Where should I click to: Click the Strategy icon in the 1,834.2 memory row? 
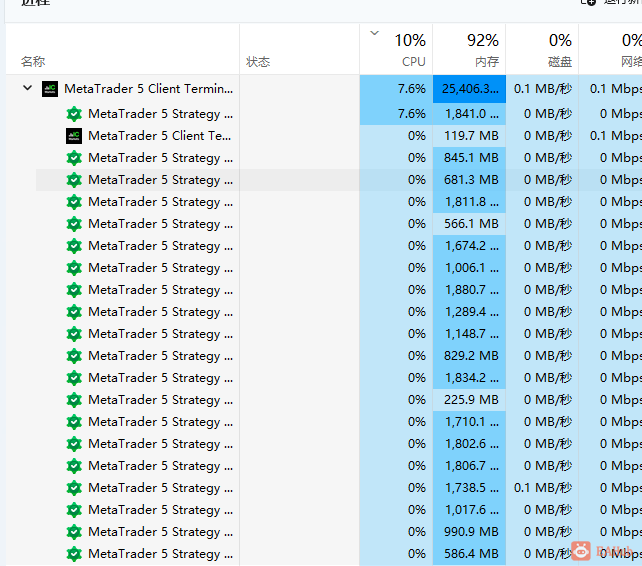[x=74, y=378]
